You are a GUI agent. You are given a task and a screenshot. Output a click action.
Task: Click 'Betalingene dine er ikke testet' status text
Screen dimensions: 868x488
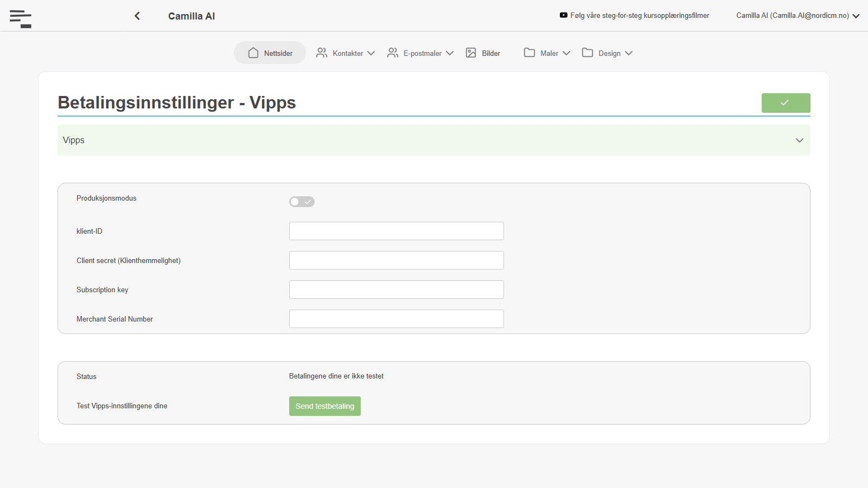[x=336, y=376]
